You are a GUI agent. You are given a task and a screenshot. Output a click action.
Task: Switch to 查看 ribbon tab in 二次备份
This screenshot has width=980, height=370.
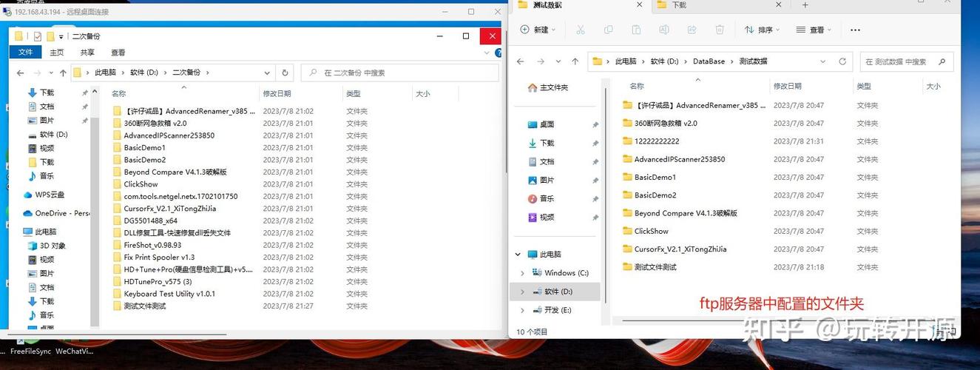tap(118, 53)
